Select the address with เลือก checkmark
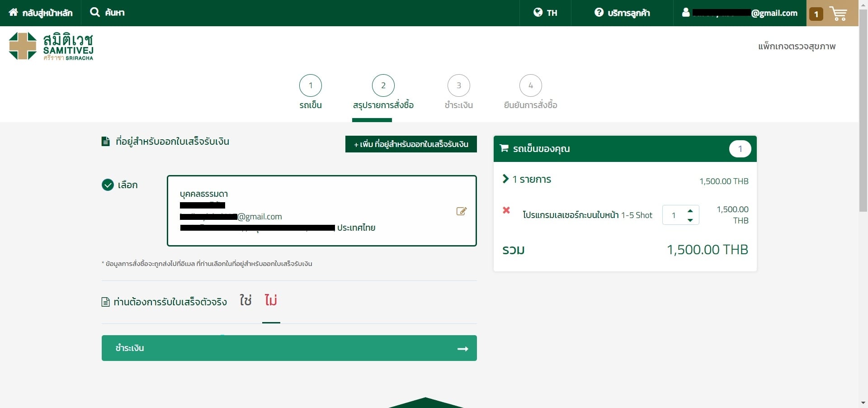Image resolution: width=868 pixels, height=408 pixels. click(x=108, y=185)
